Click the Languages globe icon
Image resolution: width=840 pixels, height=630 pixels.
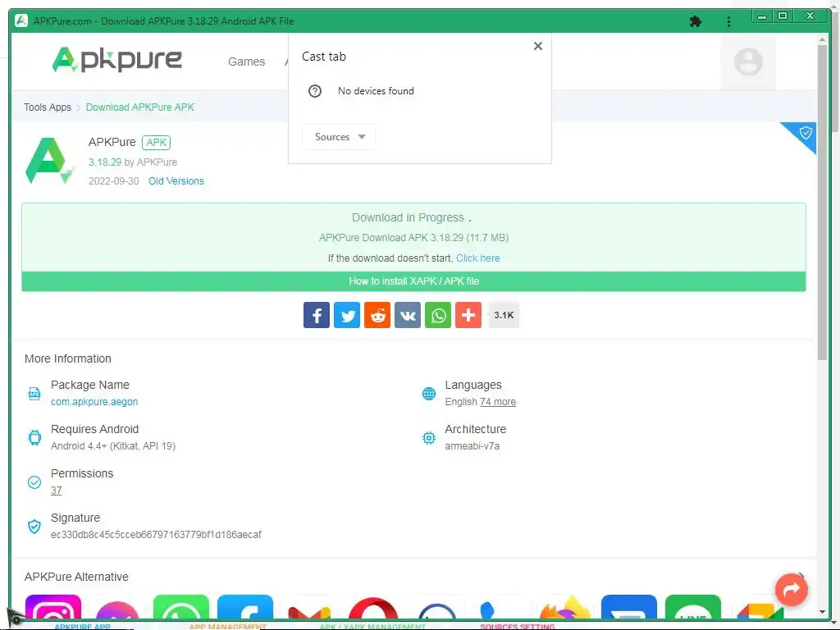coord(428,394)
